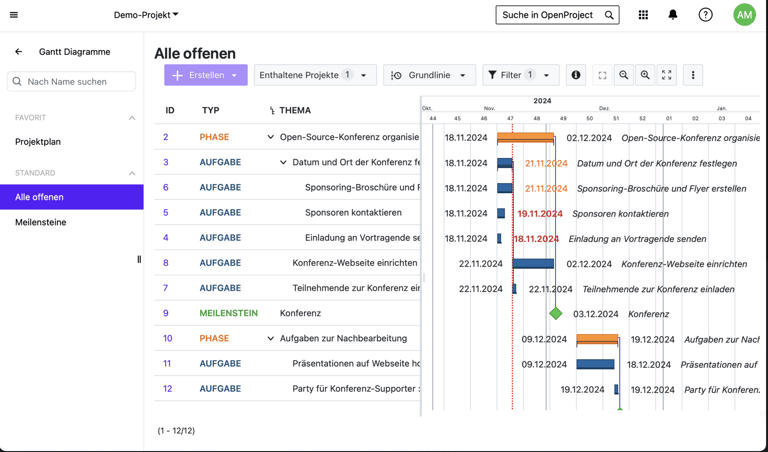Click the details info icon
This screenshot has width=768, height=452.
(x=576, y=75)
